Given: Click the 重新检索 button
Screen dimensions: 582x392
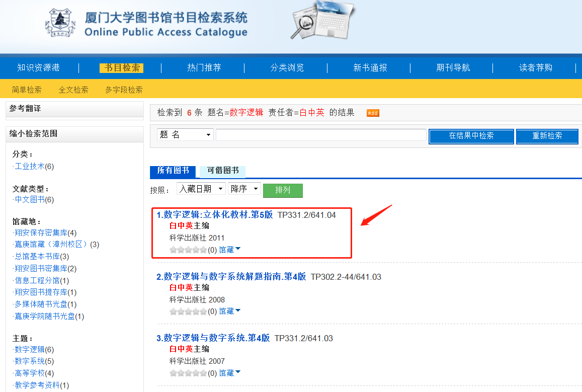Looking at the screenshot, I should pos(547,136).
